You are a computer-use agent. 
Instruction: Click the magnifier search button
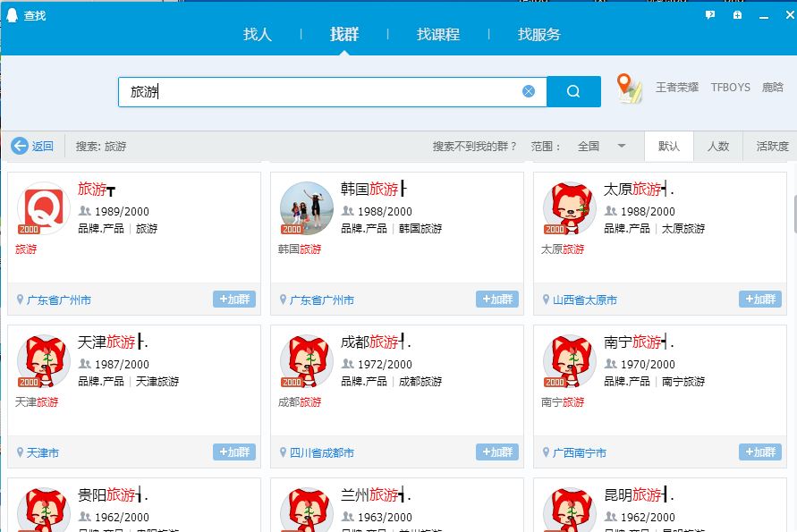pyautogui.click(x=573, y=91)
